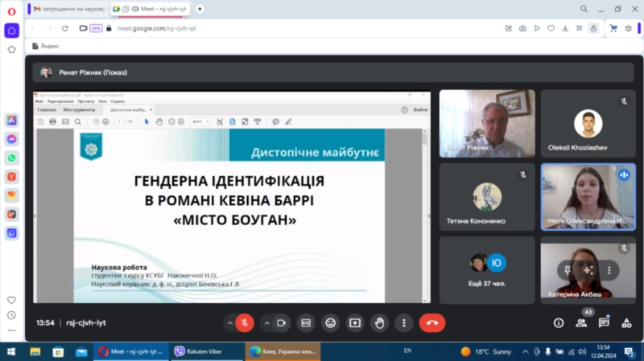Open a new browser tab

pyautogui.click(x=200, y=9)
